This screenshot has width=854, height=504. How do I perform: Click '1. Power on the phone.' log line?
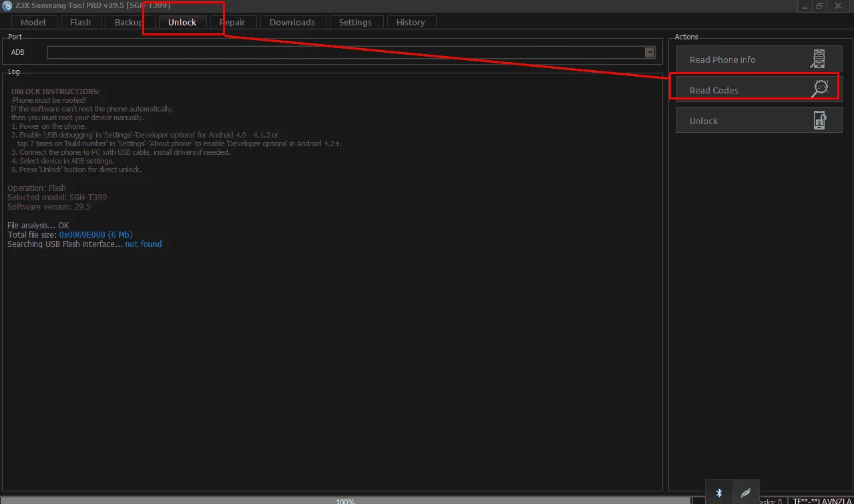tap(49, 126)
